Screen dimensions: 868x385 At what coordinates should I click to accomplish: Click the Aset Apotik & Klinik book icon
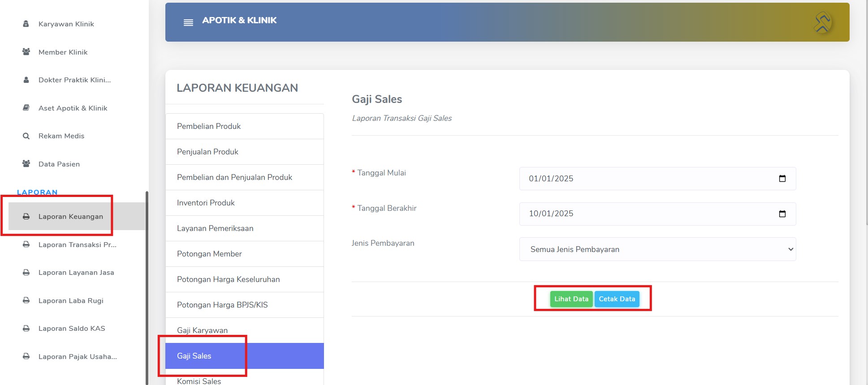(26, 108)
